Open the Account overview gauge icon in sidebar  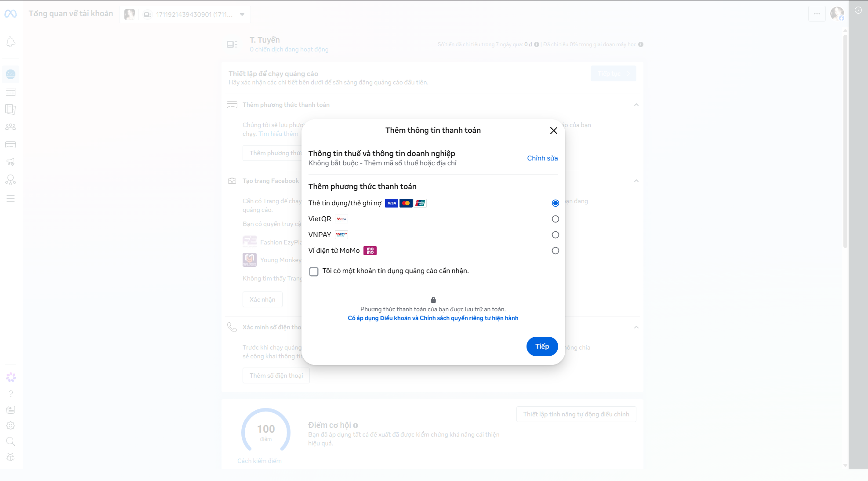[11, 74]
